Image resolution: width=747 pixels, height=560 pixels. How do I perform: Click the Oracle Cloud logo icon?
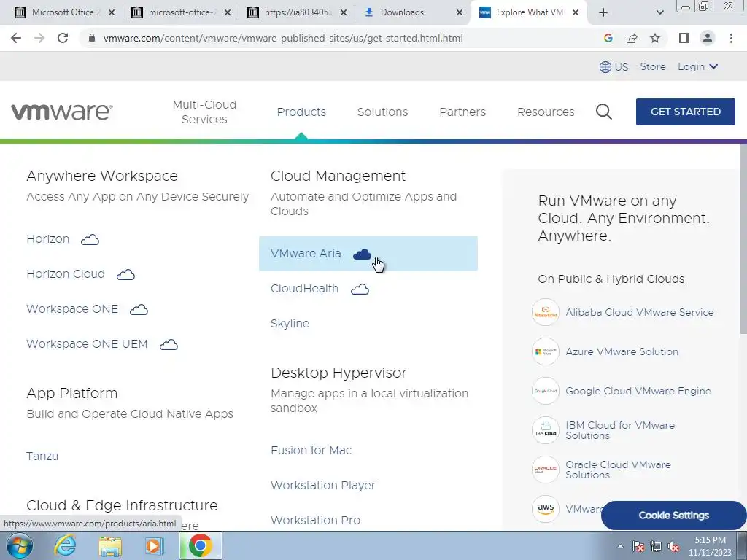546,470
